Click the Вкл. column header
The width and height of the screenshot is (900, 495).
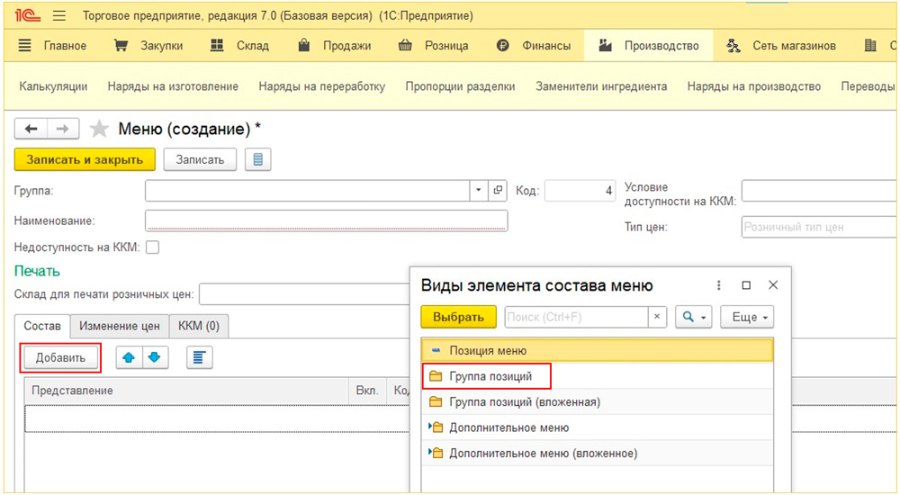tap(367, 390)
